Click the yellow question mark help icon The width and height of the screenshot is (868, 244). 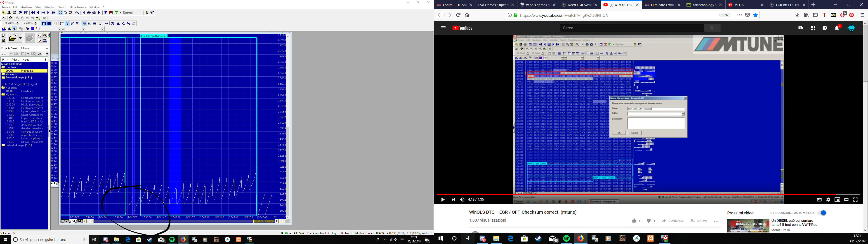click(147, 13)
